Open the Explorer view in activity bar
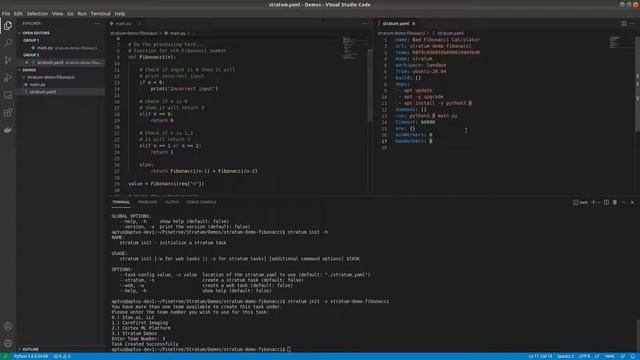 click(8, 25)
